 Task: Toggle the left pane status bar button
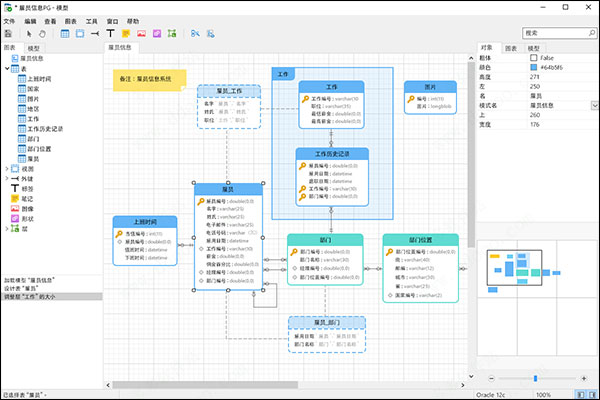[580, 394]
